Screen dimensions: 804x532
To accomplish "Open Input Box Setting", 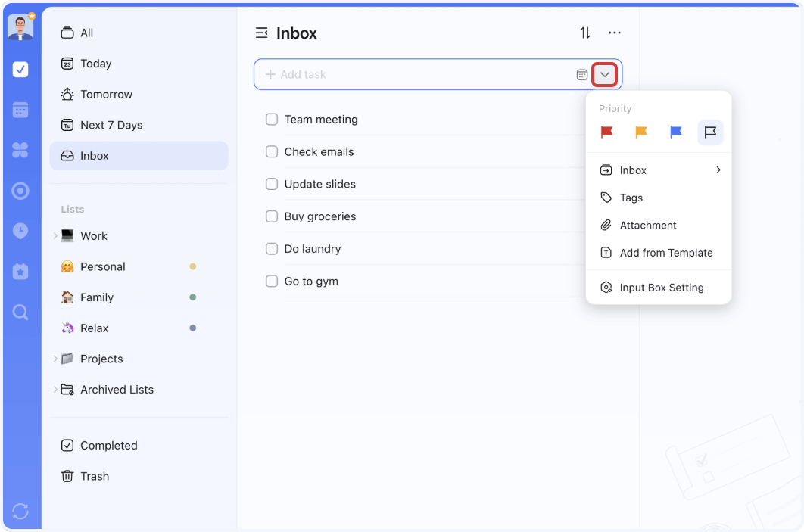I will [x=659, y=288].
